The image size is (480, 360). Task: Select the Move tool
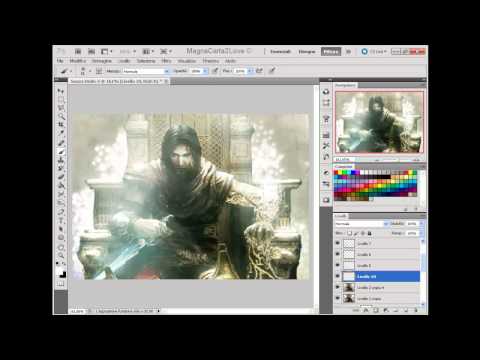point(61,91)
